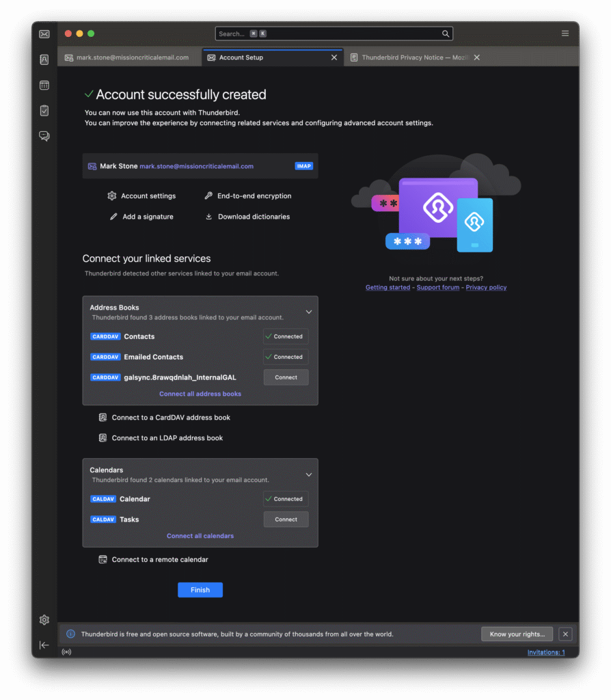Screen dimensions: 611x700
Task: Click Connect to a remote calendar
Action: [153, 559]
